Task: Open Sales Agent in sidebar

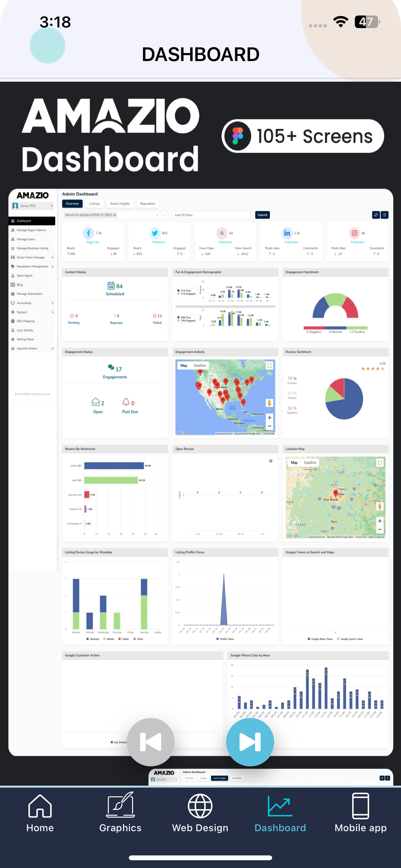Action: point(32,276)
